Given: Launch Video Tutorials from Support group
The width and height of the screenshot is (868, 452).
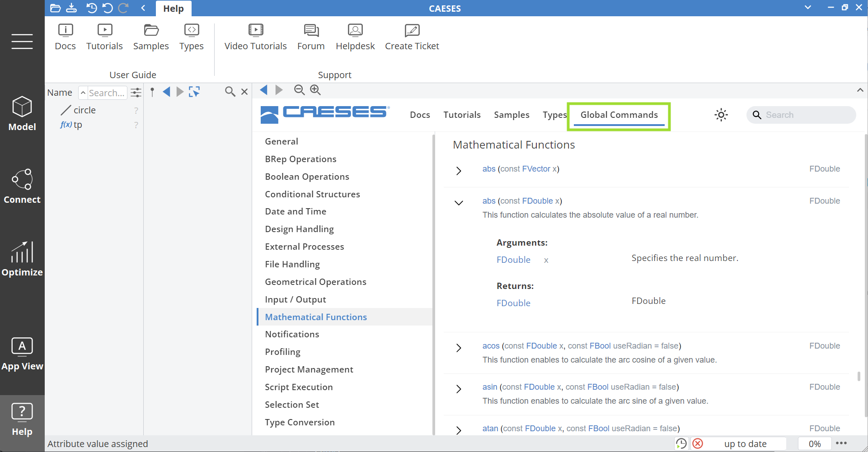Looking at the screenshot, I should coord(256,37).
